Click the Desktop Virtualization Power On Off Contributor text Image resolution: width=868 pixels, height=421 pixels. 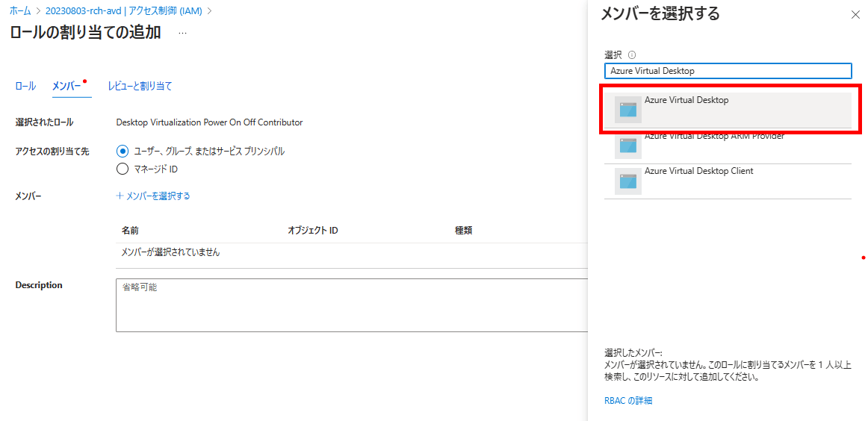point(209,122)
